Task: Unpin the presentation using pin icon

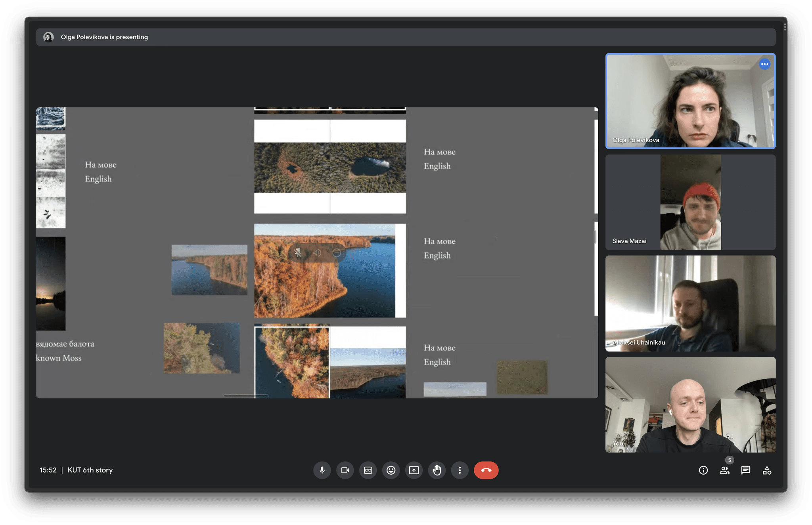Action: coord(298,253)
